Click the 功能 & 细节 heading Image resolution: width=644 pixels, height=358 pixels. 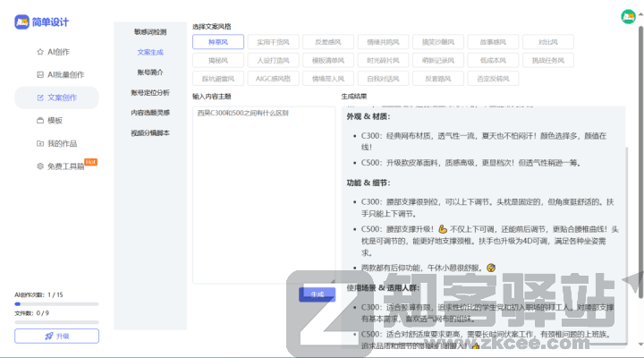click(369, 183)
